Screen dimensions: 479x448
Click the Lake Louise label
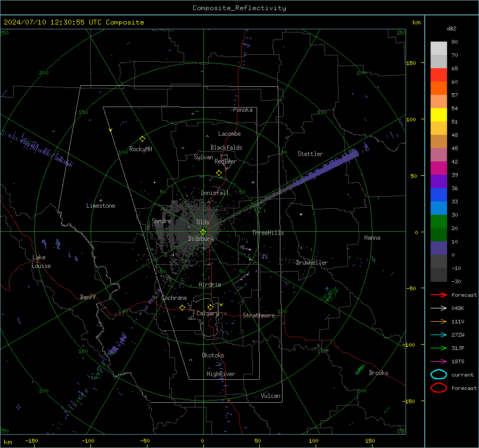tap(41, 262)
